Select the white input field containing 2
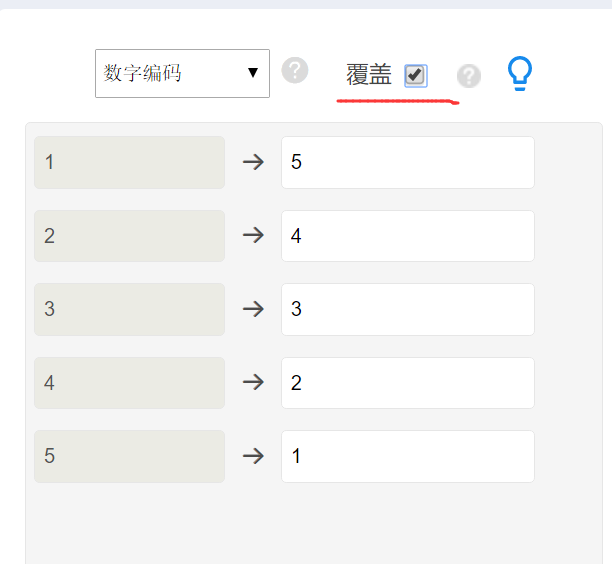Screen dimensions: 612x564 coord(407,383)
